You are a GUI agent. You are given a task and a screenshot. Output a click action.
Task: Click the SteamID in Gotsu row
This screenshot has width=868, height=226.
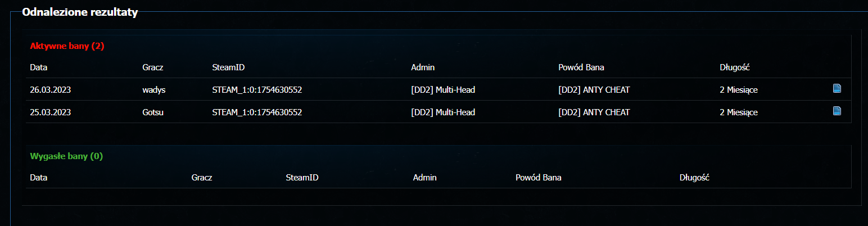point(257,112)
